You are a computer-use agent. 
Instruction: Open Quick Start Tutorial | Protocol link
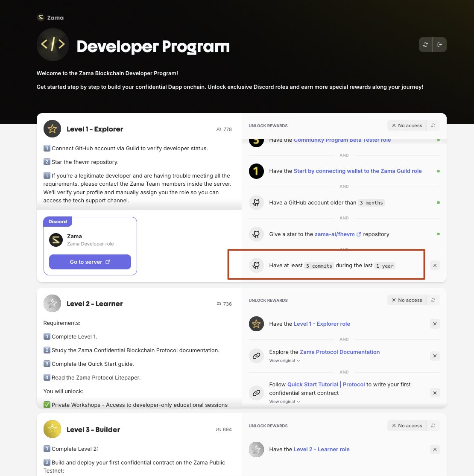326,384
